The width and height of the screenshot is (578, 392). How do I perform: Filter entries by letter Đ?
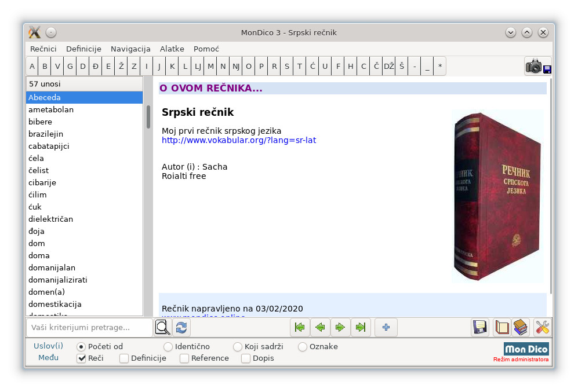click(96, 66)
